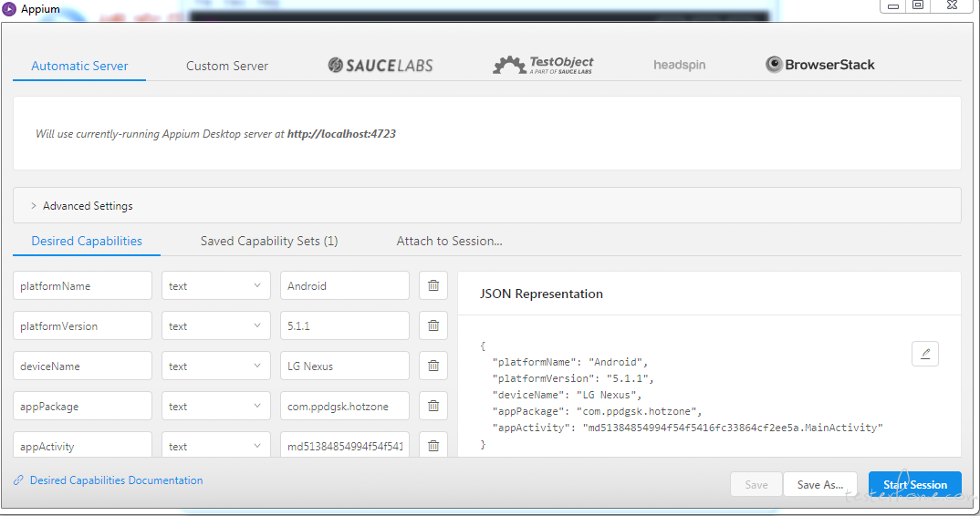
Task: Edit raw JSON with pencil icon
Action: click(924, 354)
